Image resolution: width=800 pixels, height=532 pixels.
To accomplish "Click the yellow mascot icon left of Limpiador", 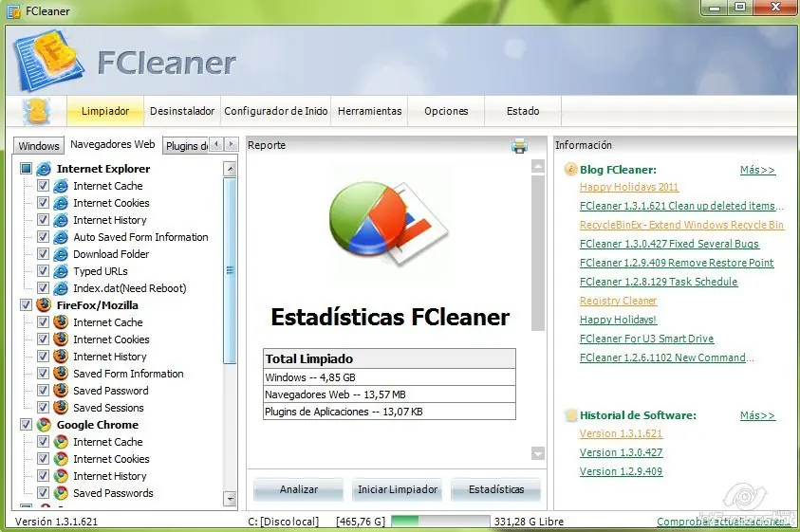I will [37, 111].
